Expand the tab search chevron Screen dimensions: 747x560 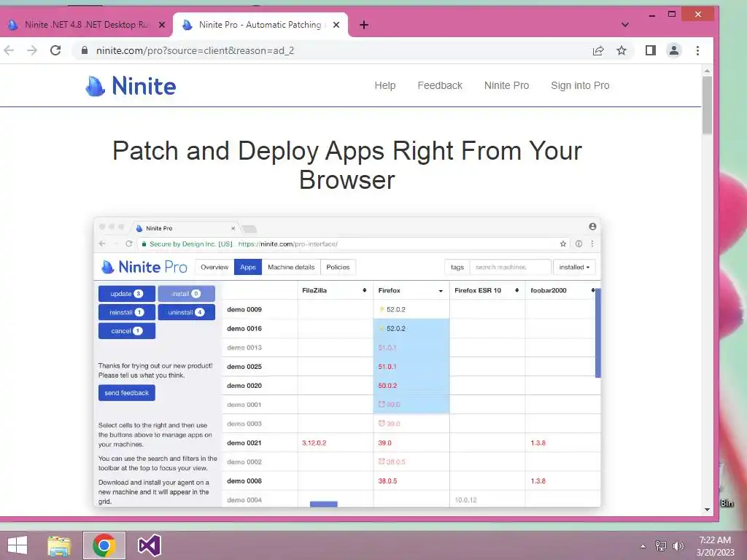(x=625, y=25)
